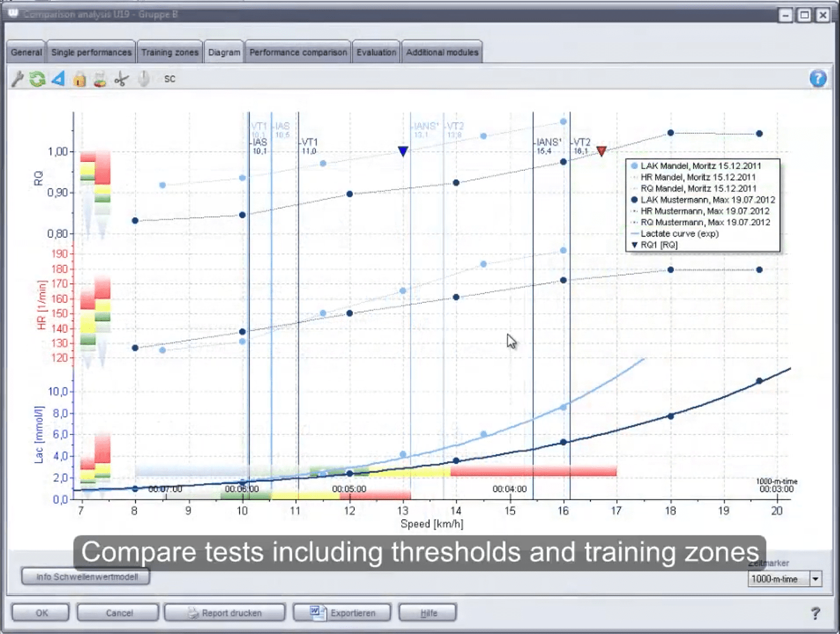Click the padlock icon in toolbar

tap(80, 79)
